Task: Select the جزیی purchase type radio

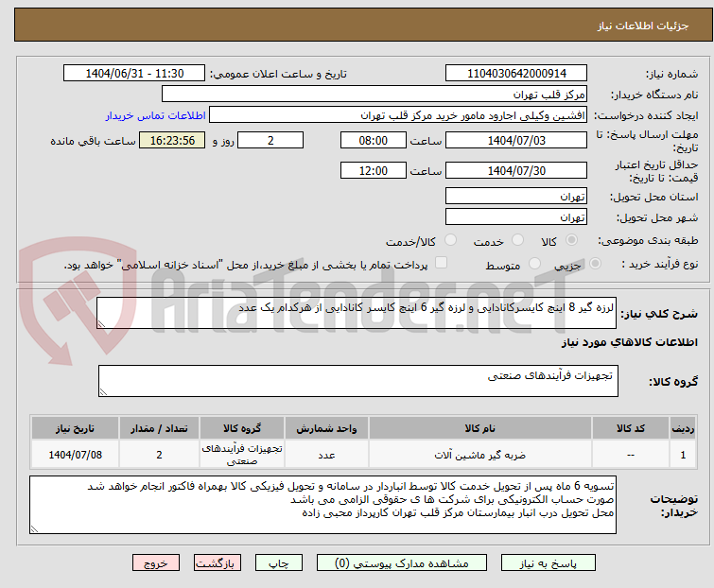Action: point(595,264)
